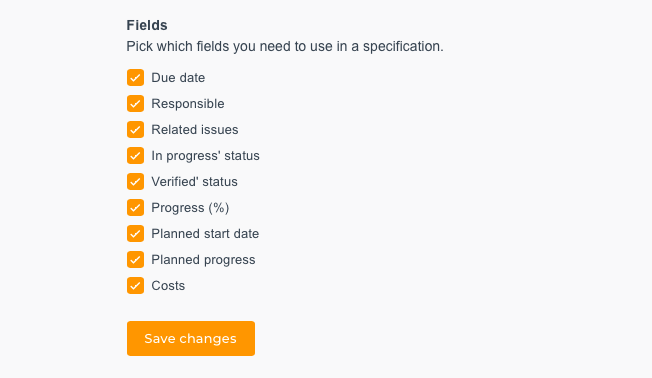Select the 'Due date' label text
Image resolution: width=652 pixels, height=378 pixels.
coord(178,78)
